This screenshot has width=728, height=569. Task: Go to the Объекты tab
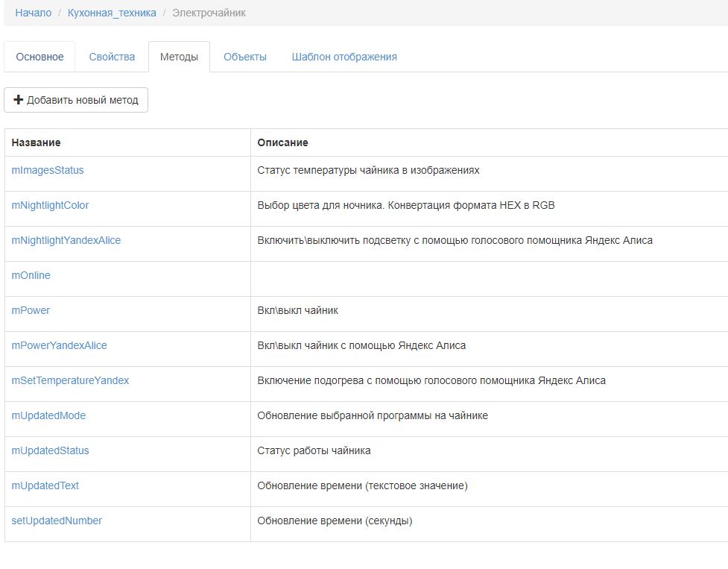[x=244, y=57]
